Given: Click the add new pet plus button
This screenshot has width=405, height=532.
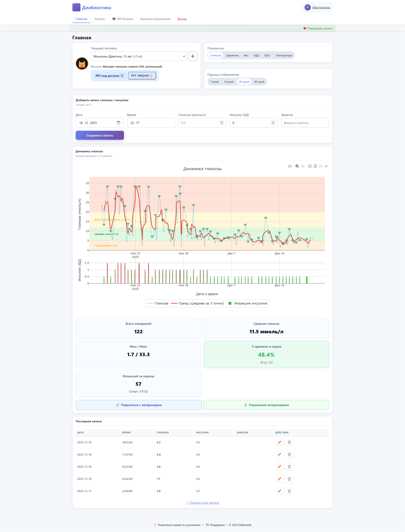Looking at the screenshot, I should click(x=193, y=56).
